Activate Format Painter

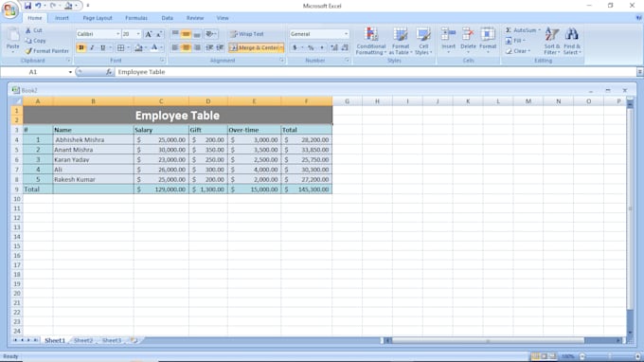tap(46, 51)
